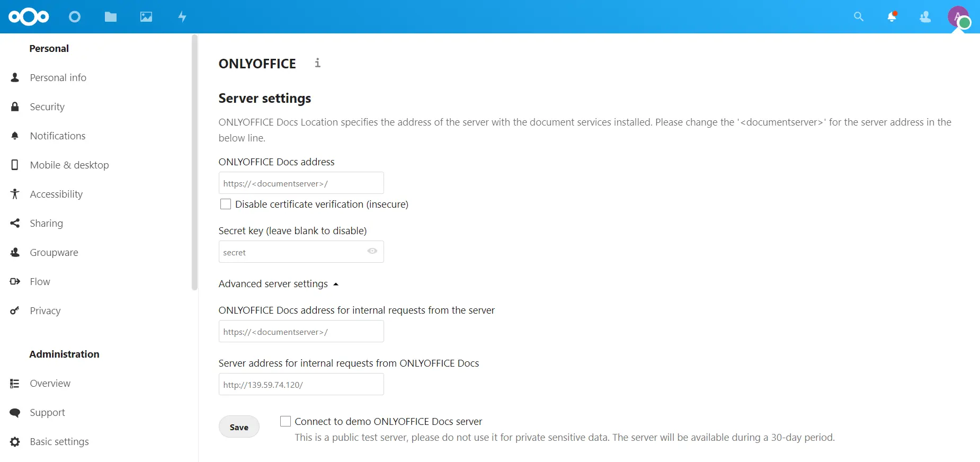Image resolution: width=980 pixels, height=462 pixels.
Task: Focus the ONLYOFFICE Docs address field
Action: click(301, 183)
